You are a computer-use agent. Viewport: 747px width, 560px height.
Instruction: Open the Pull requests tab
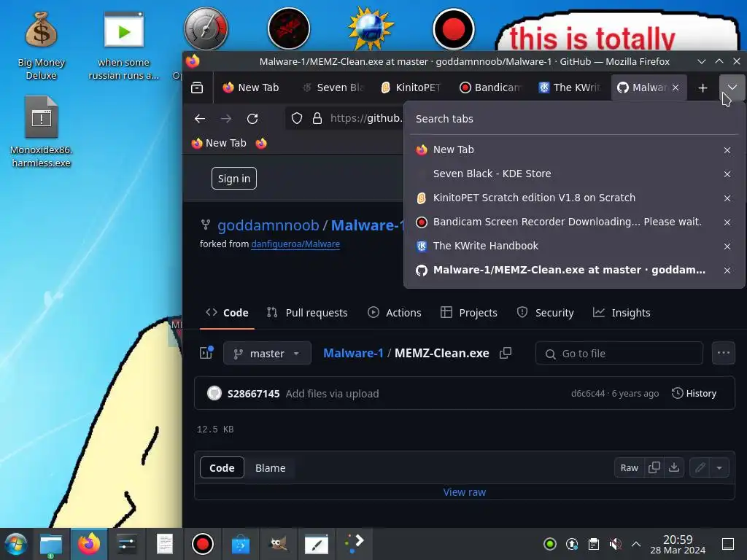[307, 313]
